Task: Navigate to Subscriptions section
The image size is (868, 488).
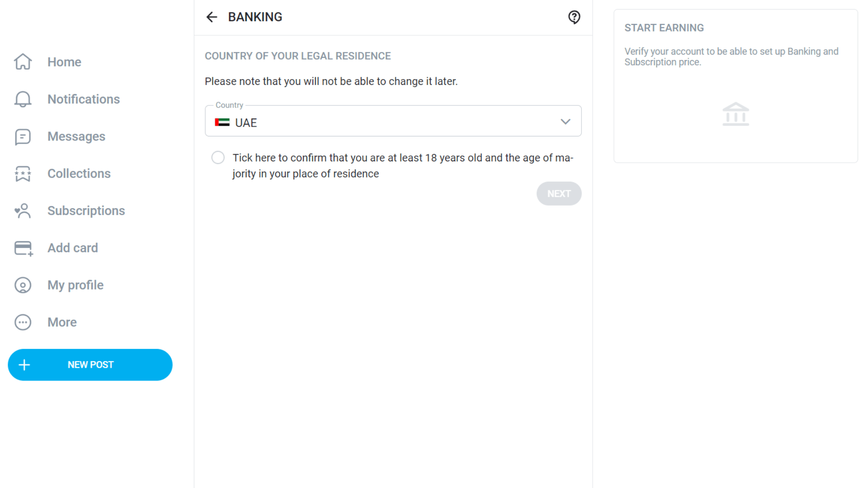Action: coord(86,210)
